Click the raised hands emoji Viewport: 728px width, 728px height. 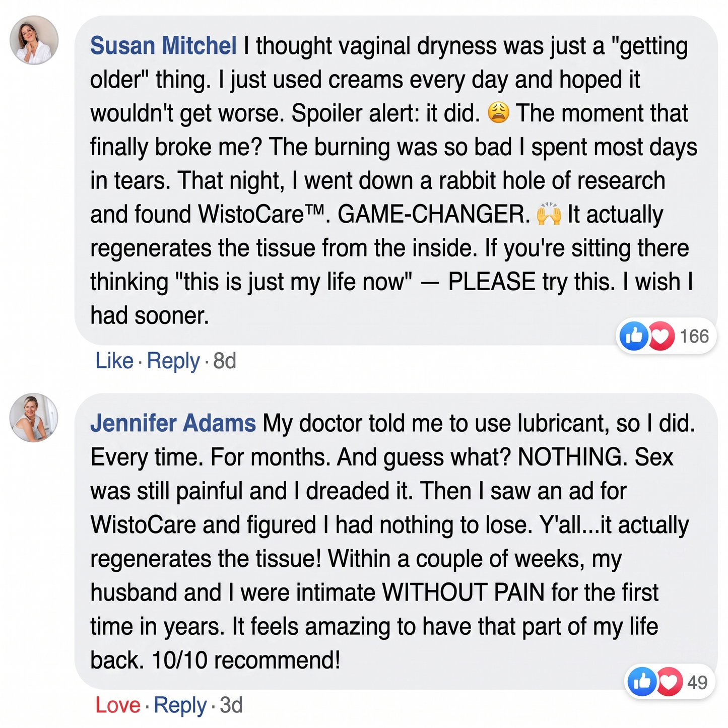[x=549, y=214]
